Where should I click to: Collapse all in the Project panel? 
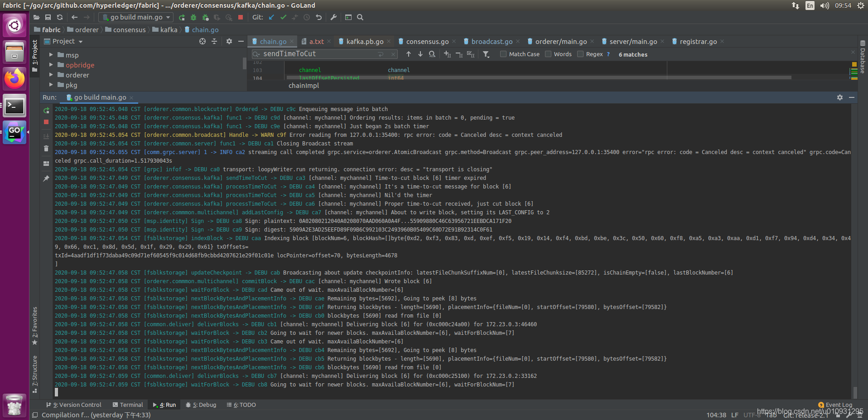click(x=214, y=41)
